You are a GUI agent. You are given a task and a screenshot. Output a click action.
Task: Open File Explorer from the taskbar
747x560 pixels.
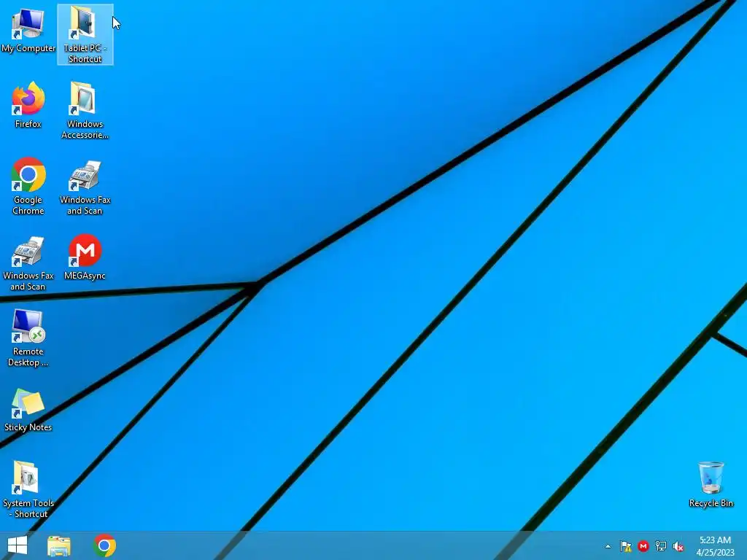pos(59,545)
